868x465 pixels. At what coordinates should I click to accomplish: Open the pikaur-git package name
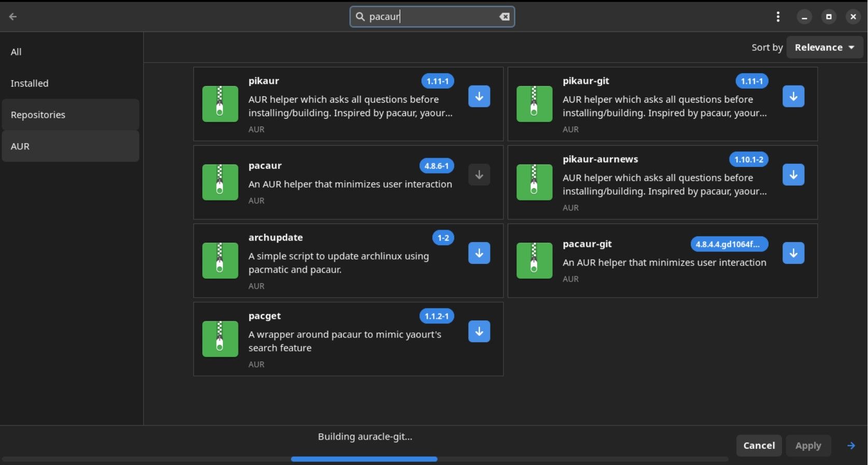click(586, 81)
